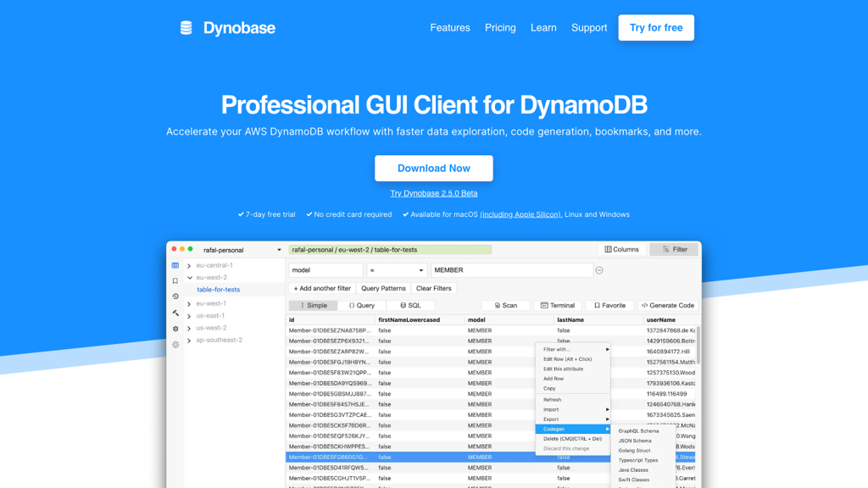868x488 pixels.
Task: Switch query mode to SQL
Action: (x=410, y=306)
